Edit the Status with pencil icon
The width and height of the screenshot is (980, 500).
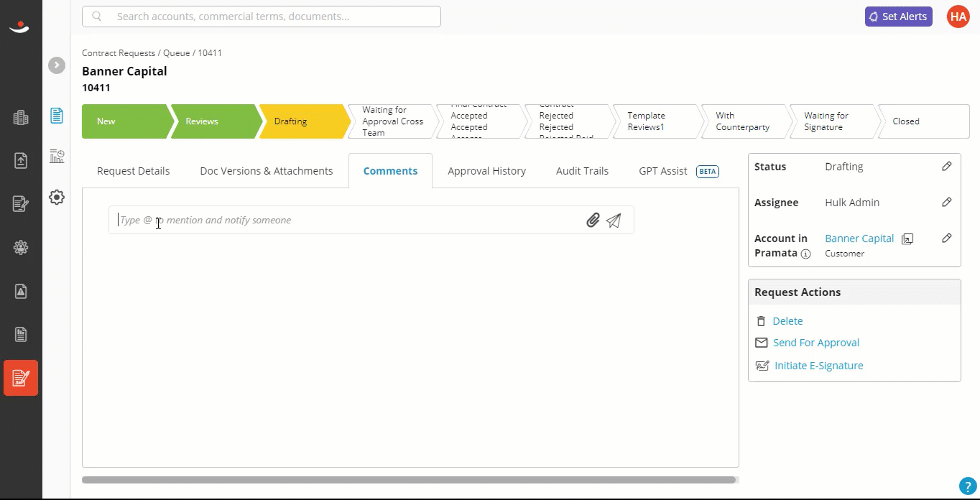(x=947, y=167)
